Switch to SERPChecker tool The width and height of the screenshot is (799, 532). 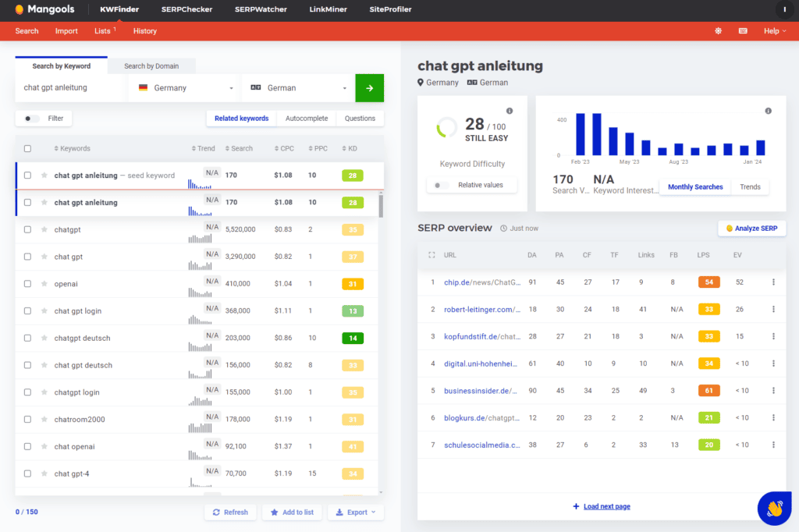186,9
